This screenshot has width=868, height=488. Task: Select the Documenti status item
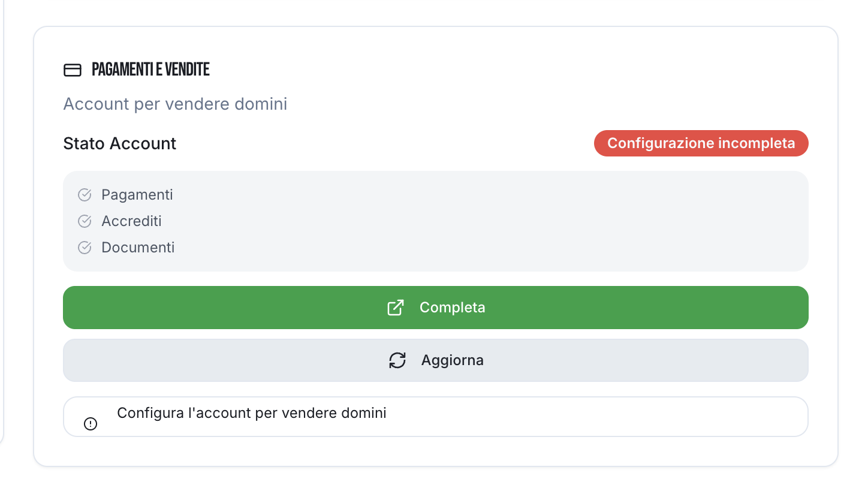(138, 248)
